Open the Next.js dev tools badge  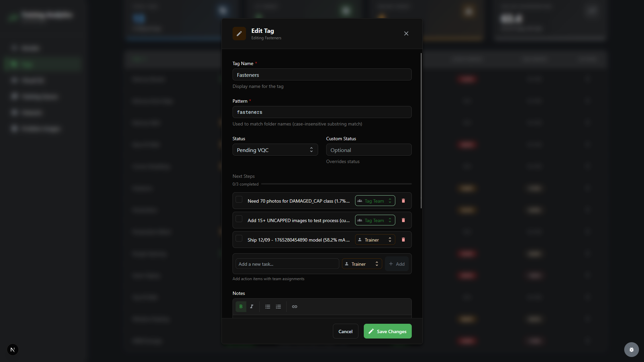[x=13, y=350]
